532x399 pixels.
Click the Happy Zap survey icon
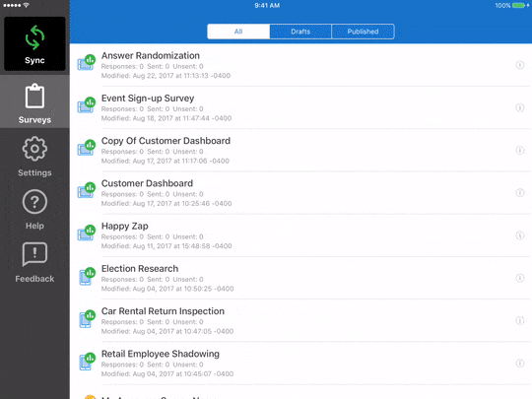click(86, 233)
